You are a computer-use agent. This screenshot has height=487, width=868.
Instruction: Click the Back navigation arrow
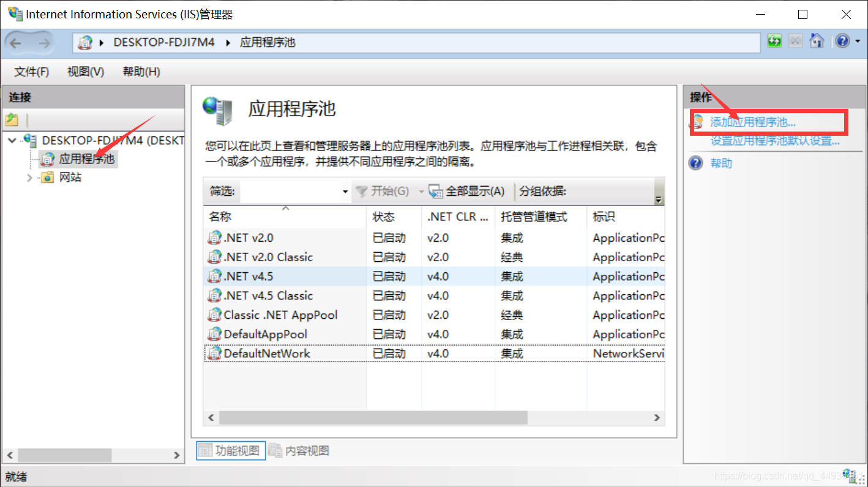pyautogui.click(x=16, y=42)
